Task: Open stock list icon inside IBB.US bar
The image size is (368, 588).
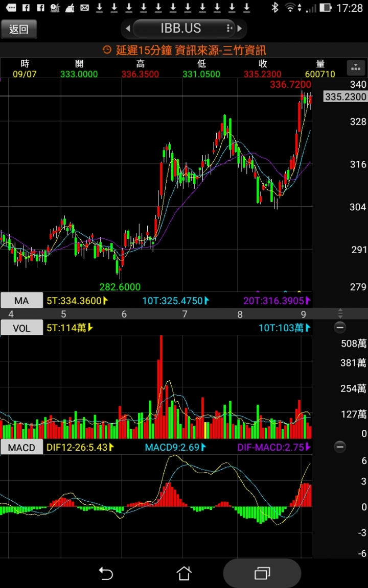Action: [x=229, y=29]
